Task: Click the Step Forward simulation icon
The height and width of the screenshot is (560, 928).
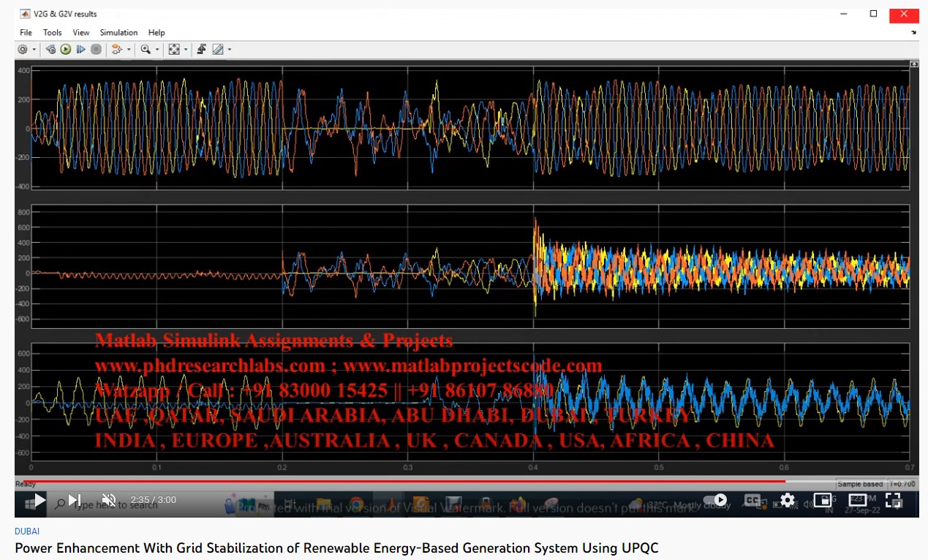Action: (80, 50)
